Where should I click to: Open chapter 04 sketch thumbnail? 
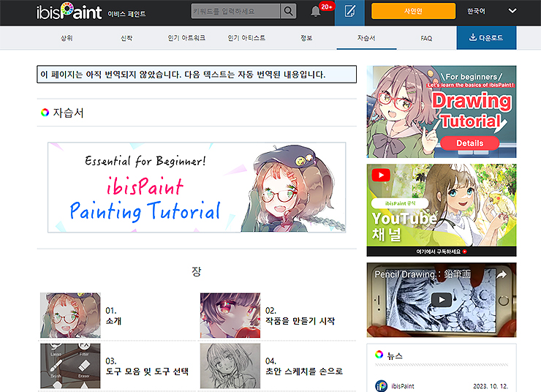[x=230, y=366]
